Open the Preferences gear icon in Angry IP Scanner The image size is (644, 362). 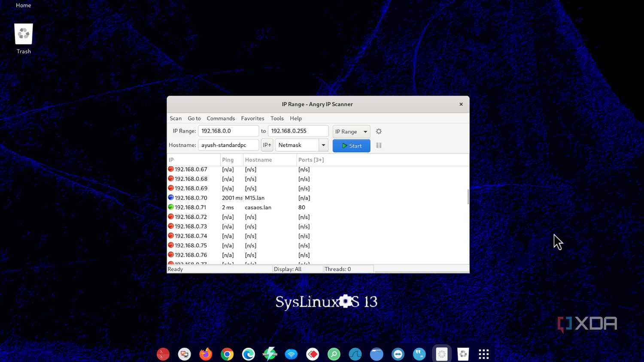pyautogui.click(x=379, y=131)
